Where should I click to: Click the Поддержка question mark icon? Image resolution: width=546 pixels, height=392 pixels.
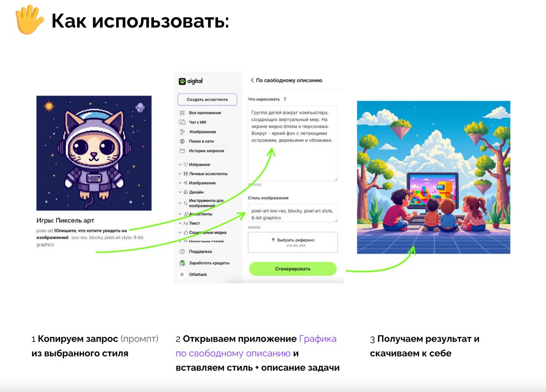coord(182,251)
